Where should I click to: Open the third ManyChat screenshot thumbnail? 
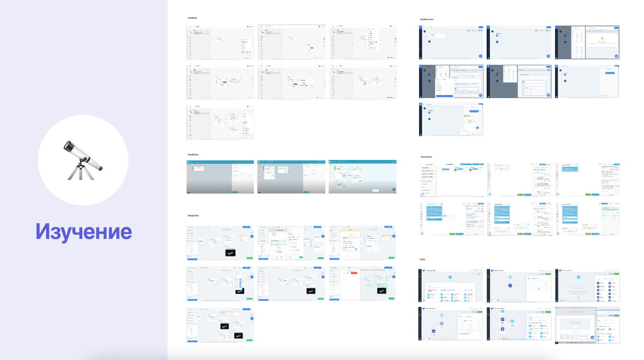(x=362, y=243)
